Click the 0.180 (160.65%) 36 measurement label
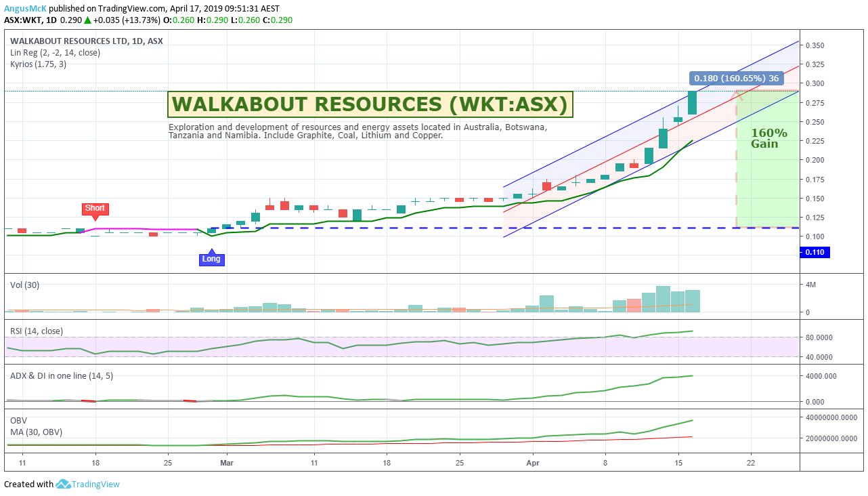The height and width of the screenshot is (496, 868). [x=736, y=77]
